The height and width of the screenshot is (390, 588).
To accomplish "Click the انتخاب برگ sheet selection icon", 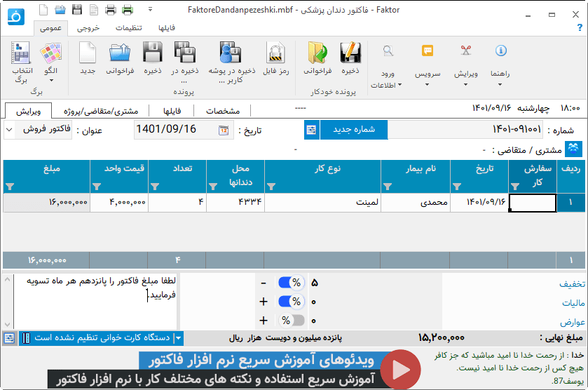I will (x=20, y=54).
